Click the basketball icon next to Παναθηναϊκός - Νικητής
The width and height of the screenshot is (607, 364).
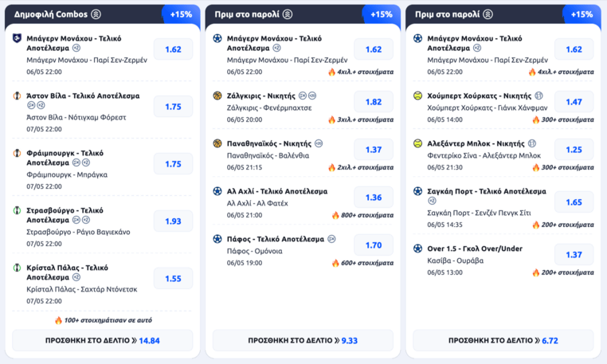click(217, 143)
